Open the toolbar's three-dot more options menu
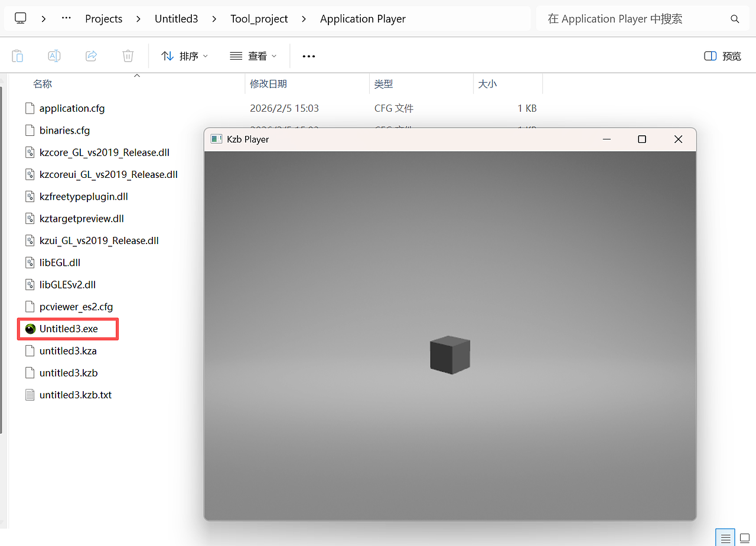Screen dimensions: 756x546 pos(309,56)
